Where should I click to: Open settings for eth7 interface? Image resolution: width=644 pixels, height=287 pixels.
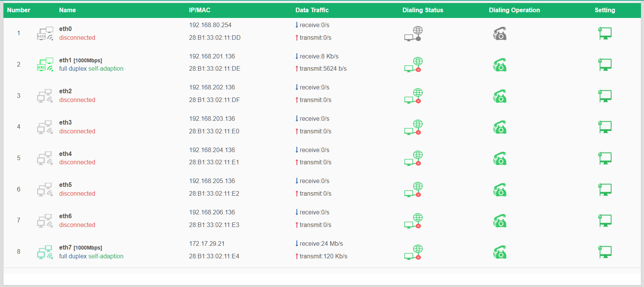pyautogui.click(x=605, y=252)
